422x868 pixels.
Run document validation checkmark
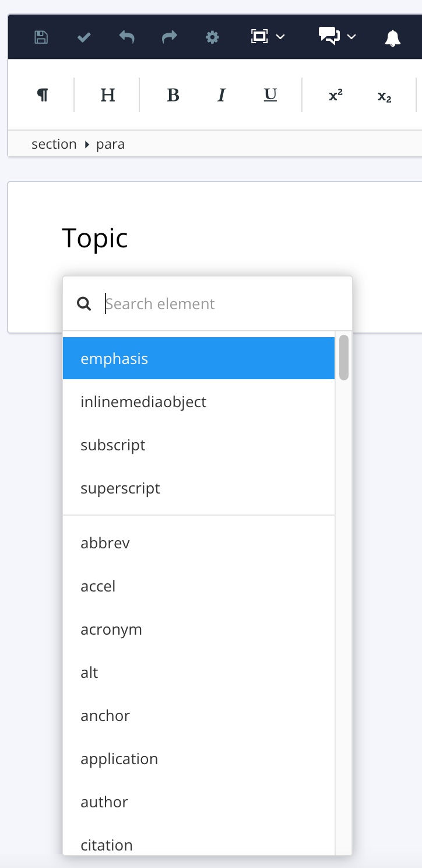84,36
